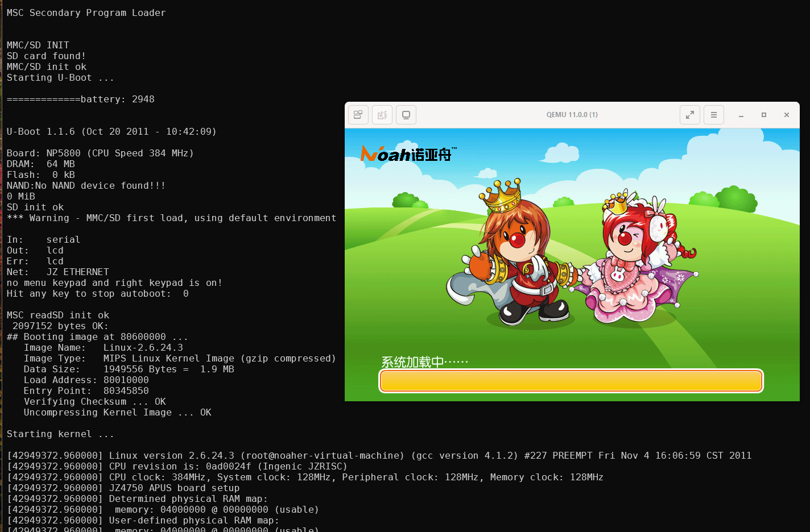The width and height of the screenshot is (810, 532).
Task: Click the yellow system loading progress bar
Action: [571, 381]
